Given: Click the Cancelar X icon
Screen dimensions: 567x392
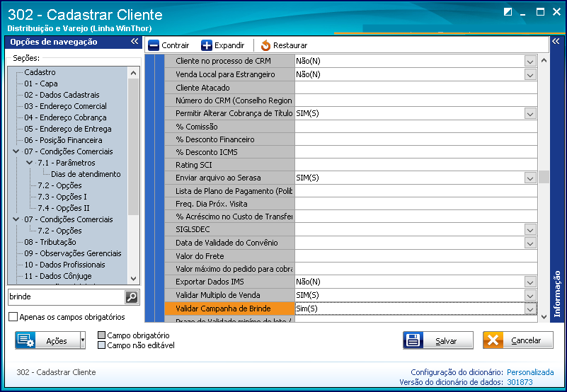Looking at the screenshot, I should pos(493,340).
